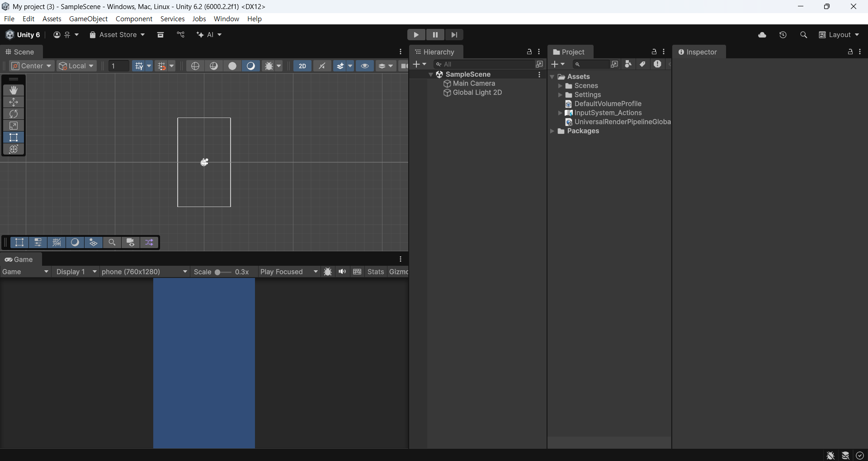Select the Rect tool
This screenshot has width=868, height=461.
pos(14,137)
